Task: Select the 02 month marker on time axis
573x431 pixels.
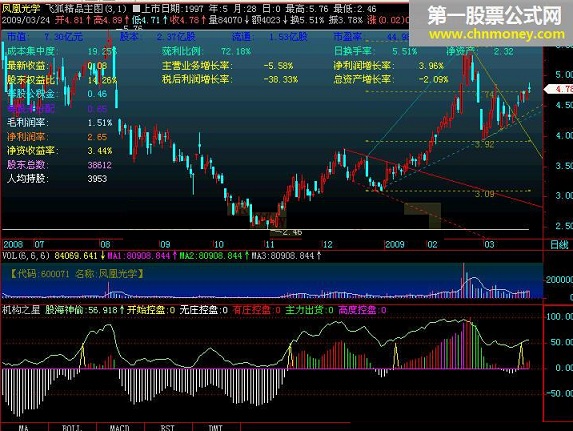Action: click(x=432, y=245)
